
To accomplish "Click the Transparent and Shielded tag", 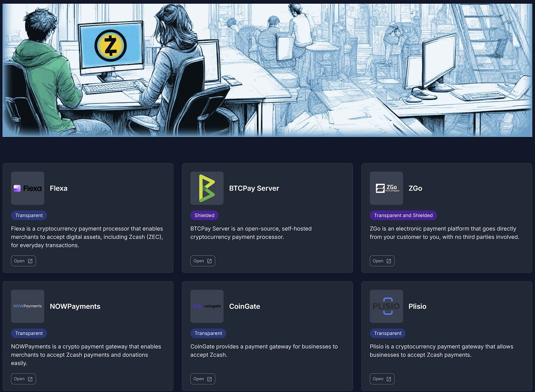I will pos(403,215).
